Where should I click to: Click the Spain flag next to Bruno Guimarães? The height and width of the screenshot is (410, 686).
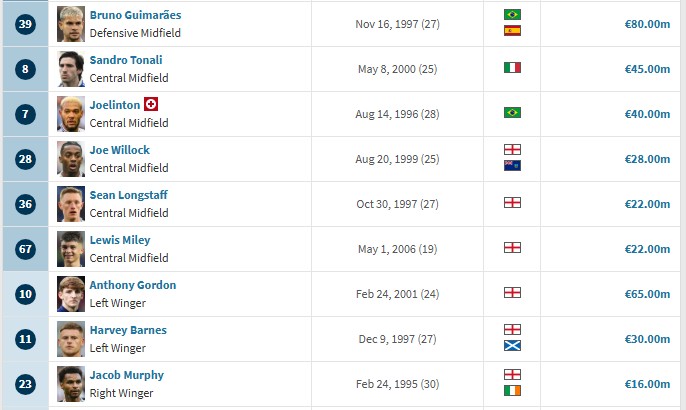tap(512, 31)
